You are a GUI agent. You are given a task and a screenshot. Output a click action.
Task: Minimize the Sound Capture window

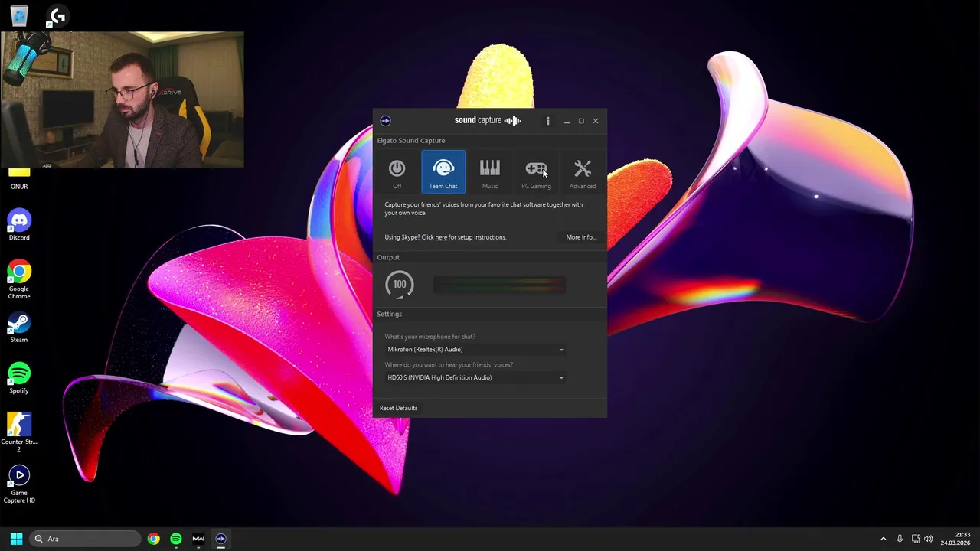567,121
